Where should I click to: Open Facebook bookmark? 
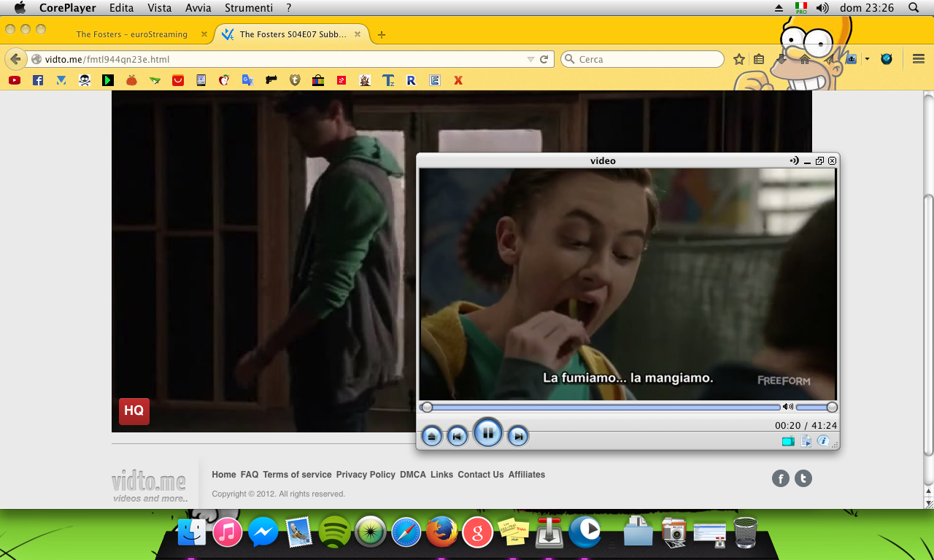38,80
